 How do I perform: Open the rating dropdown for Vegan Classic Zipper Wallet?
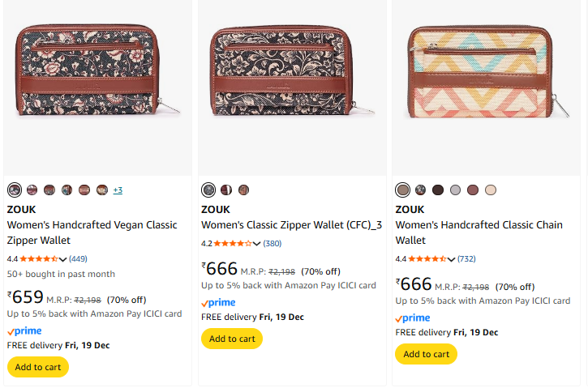[x=63, y=259]
